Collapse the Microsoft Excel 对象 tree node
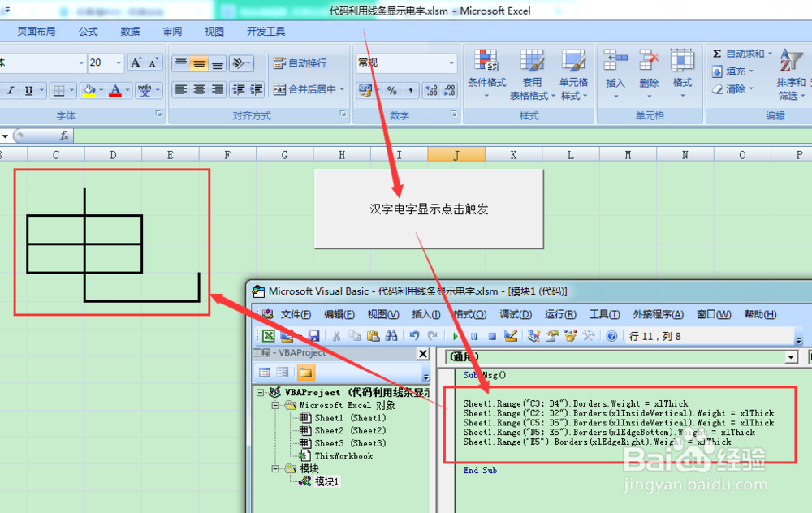 coord(277,406)
